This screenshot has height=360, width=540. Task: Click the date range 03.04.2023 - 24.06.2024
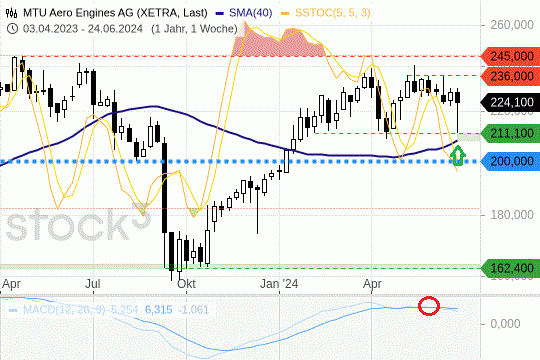click(x=83, y=29)
